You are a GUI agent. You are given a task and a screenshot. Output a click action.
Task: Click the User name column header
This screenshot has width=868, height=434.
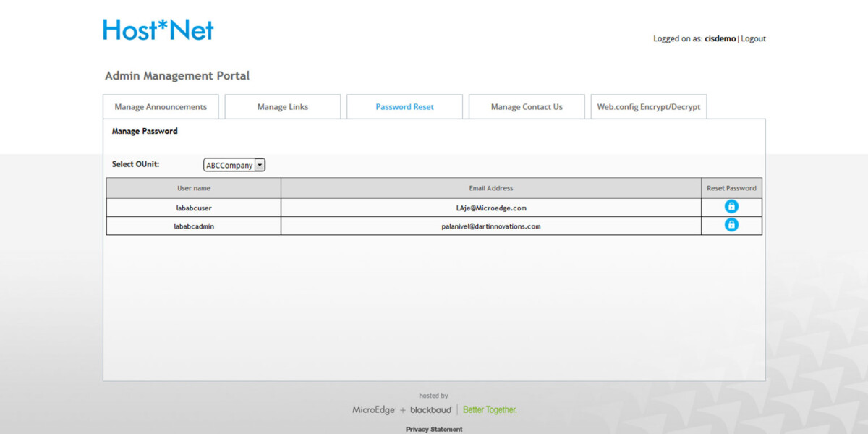point(194,188)
